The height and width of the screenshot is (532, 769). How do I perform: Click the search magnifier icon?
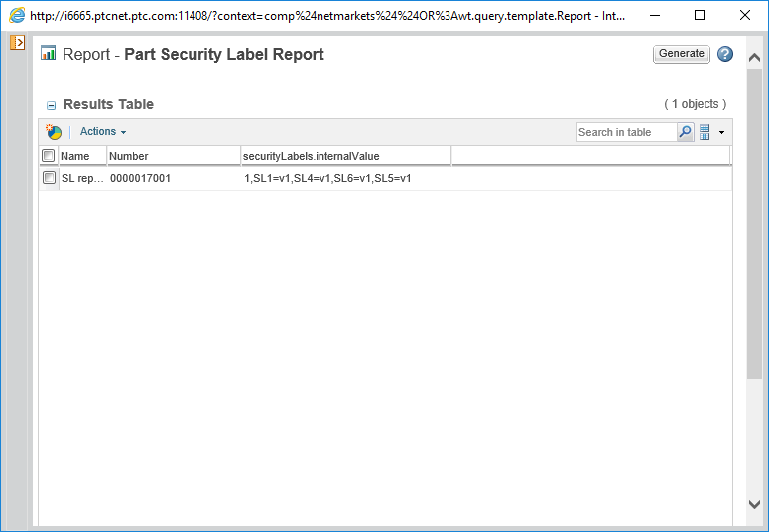coord(685,132)
